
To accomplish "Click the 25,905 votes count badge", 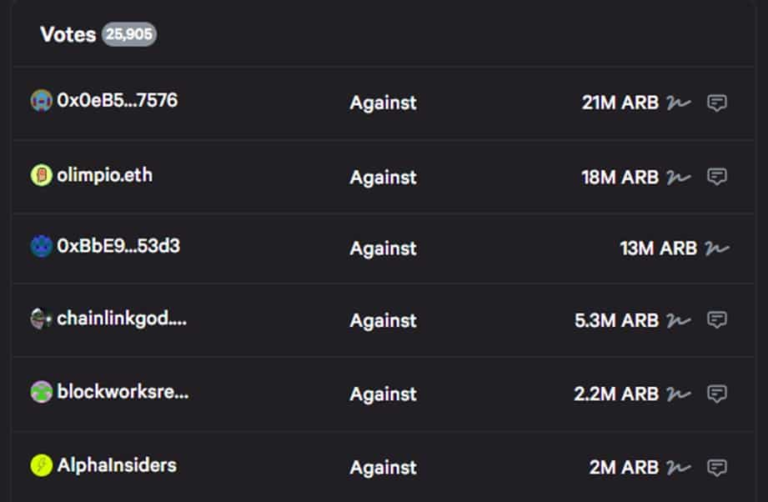I will click(x=129, y=34).
